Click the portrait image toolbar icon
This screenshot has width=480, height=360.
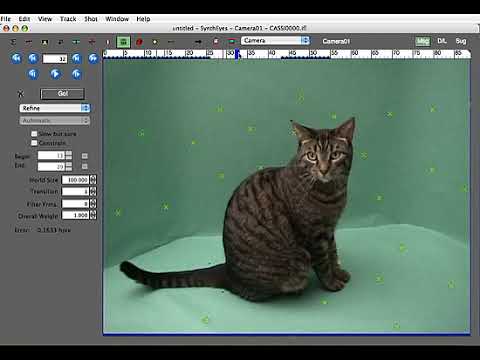(45, 42)
